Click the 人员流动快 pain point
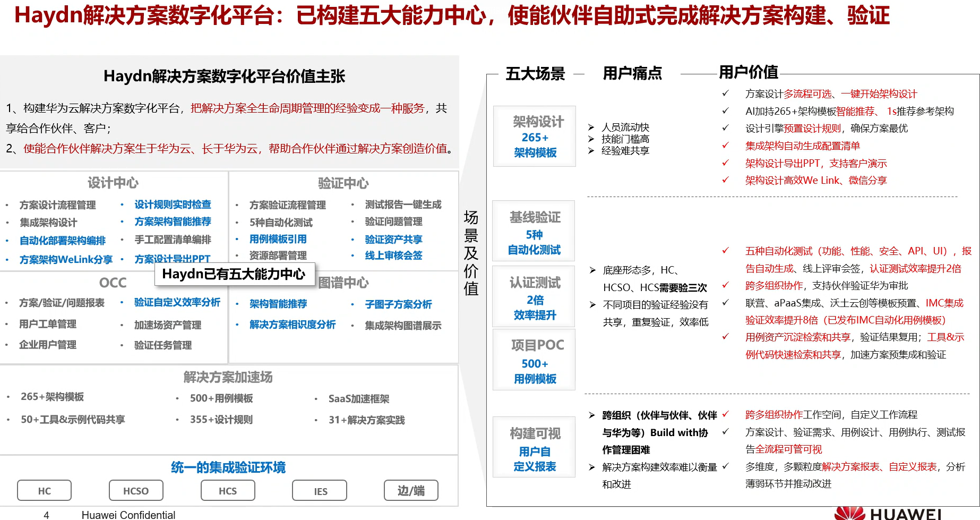The image size is (980, 520). pyautogui.click(x=625, y=127)
